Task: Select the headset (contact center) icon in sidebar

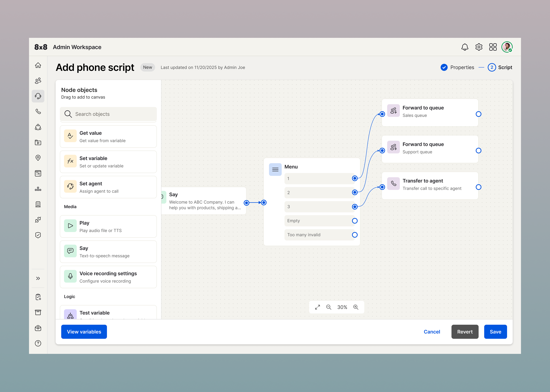Action: (38, 96)
